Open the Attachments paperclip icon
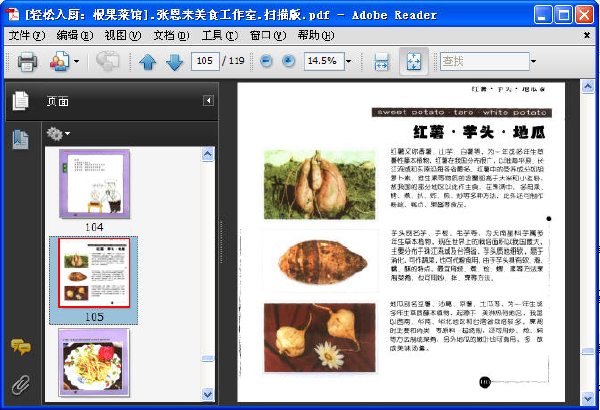The height and width of the screenshot is (410, 600). pyautogui.click(x=21, y=385)
